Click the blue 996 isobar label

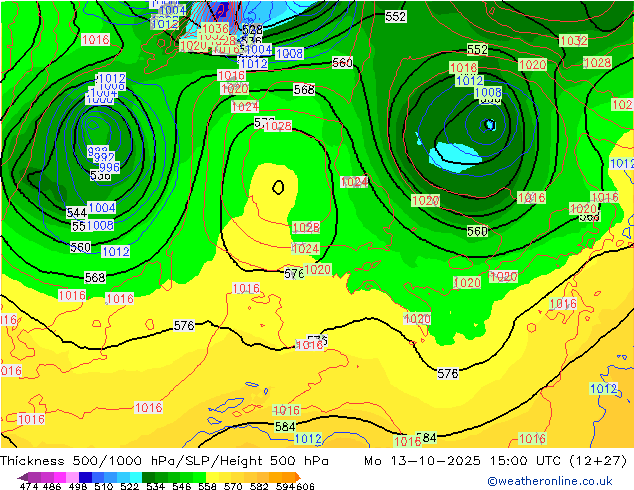pos(110,167)
